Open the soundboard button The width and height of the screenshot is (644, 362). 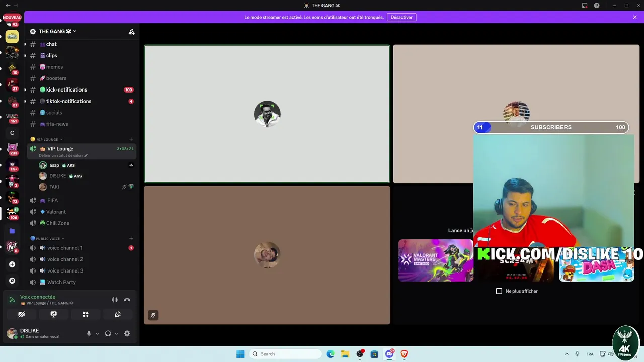[x=118, y=314]
